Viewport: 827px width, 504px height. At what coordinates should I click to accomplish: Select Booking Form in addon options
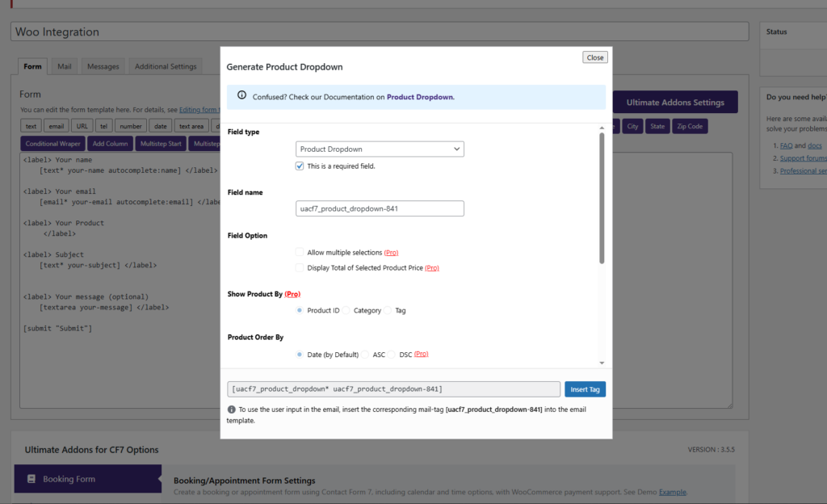(x=87, y=479)
